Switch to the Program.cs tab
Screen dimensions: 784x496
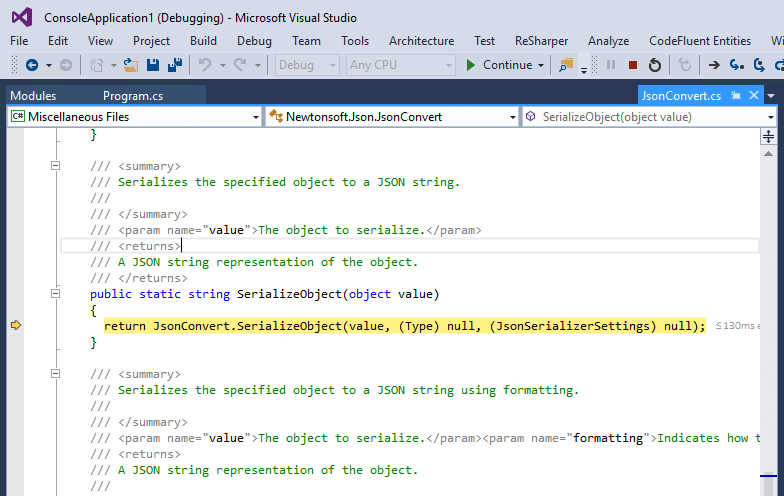[132, 96]
